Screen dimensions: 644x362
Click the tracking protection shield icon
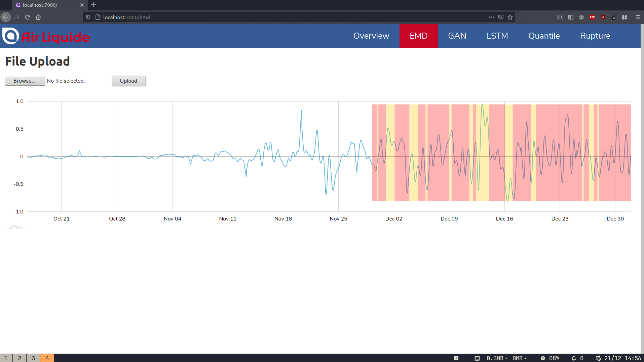(88, 17)
